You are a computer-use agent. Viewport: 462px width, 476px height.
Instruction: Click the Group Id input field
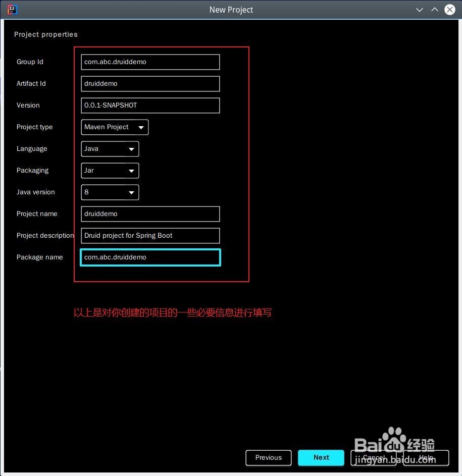click(150, 62)
